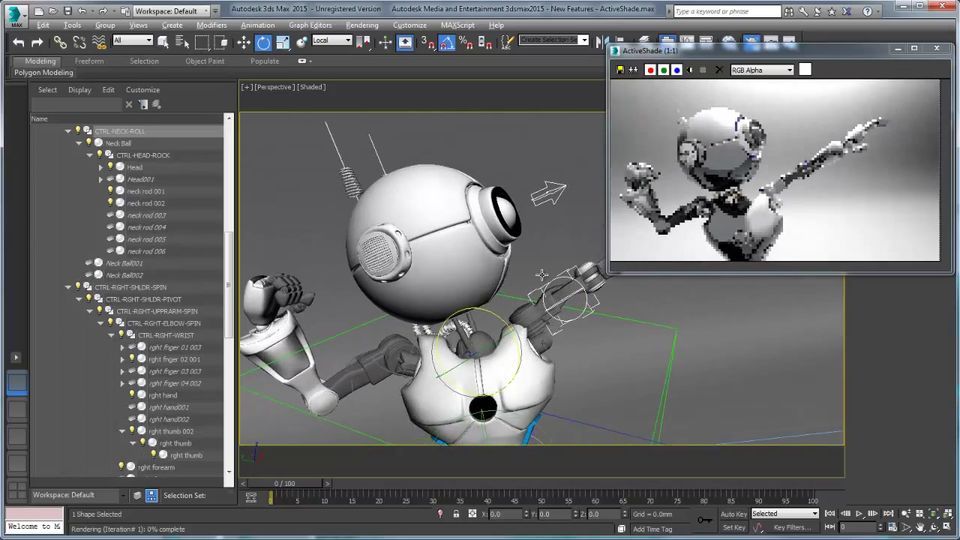Toggle the blue channel in ActiveShade
Screen dimensions: 960x540
click(677, 70)
